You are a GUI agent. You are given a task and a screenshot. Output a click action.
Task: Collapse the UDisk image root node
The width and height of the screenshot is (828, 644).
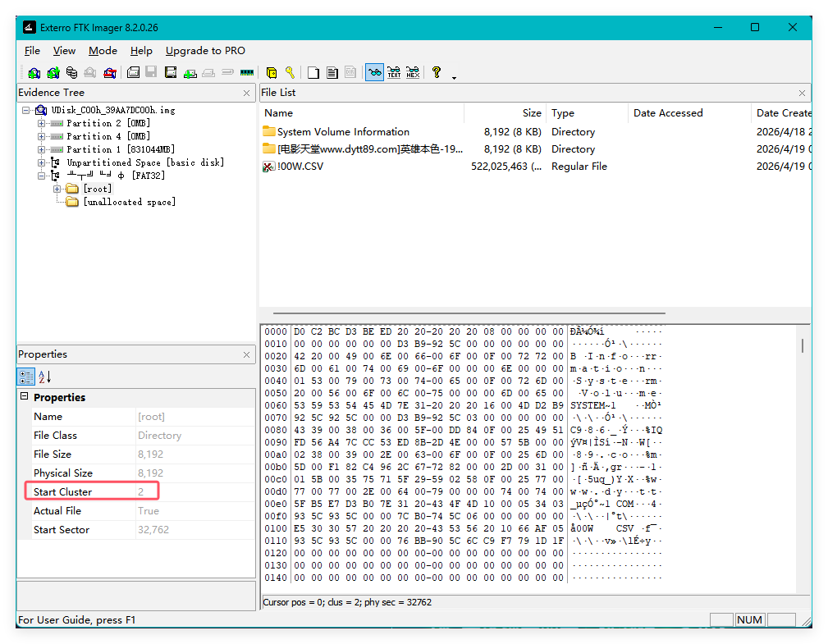tap(25, 110)
